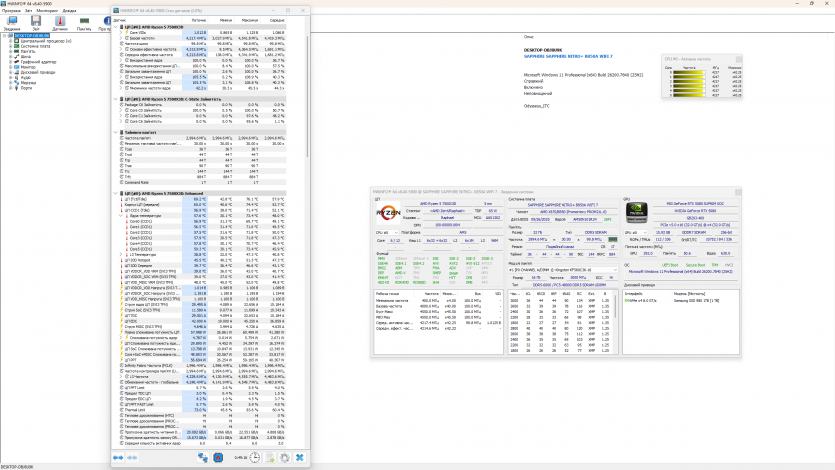Reset the sensor timer via clock icon
Viewport: 835px width, 470px height.
255,456
